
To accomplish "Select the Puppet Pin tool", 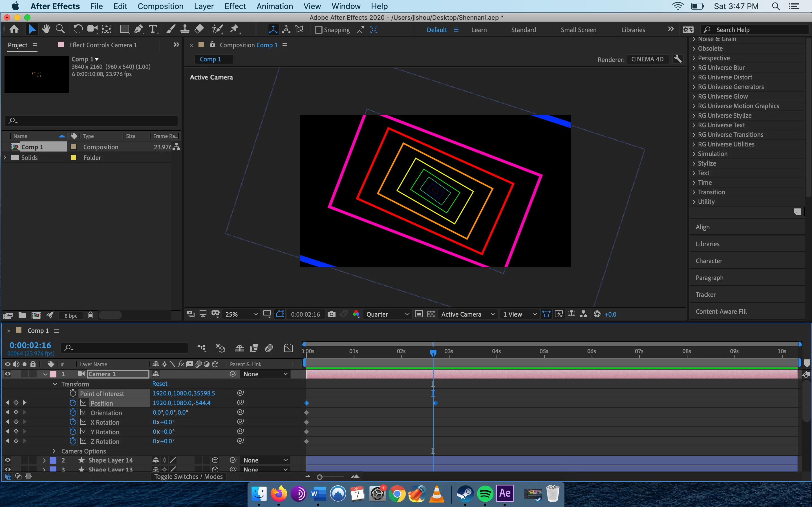I will 234,30.
